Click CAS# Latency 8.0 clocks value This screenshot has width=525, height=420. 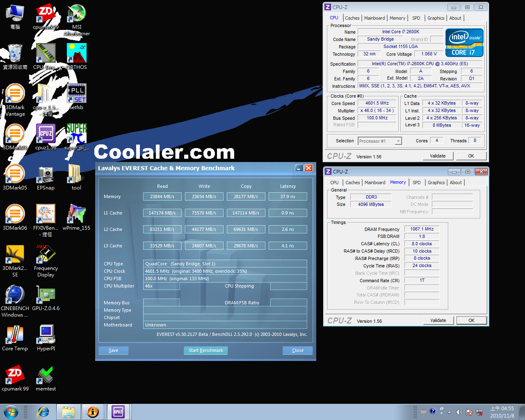(x=422, y=244)
